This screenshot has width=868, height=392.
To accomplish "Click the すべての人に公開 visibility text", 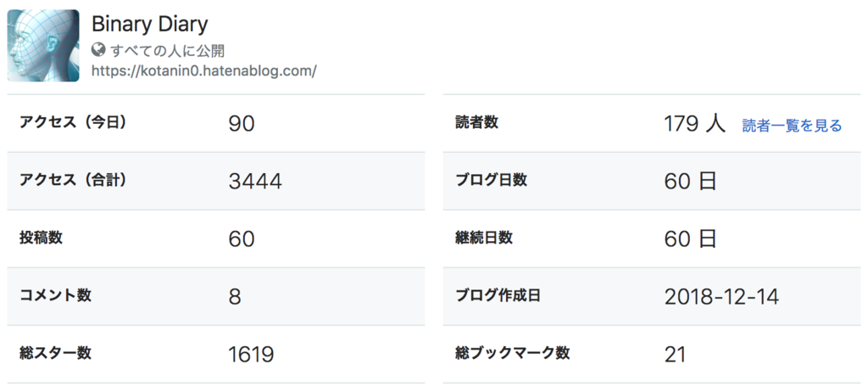I will [167, 51].
